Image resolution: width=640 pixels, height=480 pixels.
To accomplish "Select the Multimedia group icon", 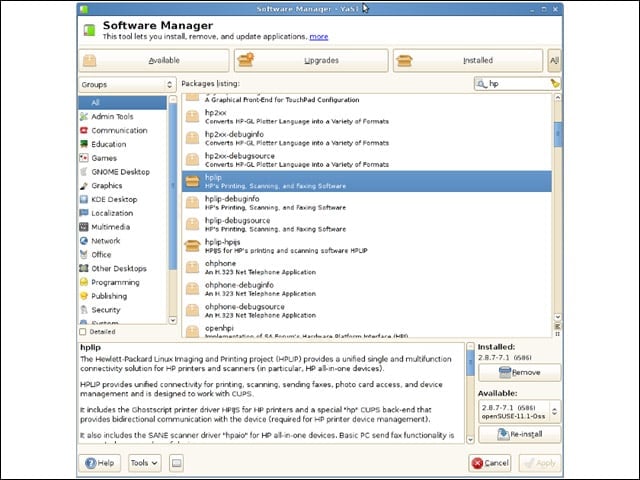I will pos(84,227).
